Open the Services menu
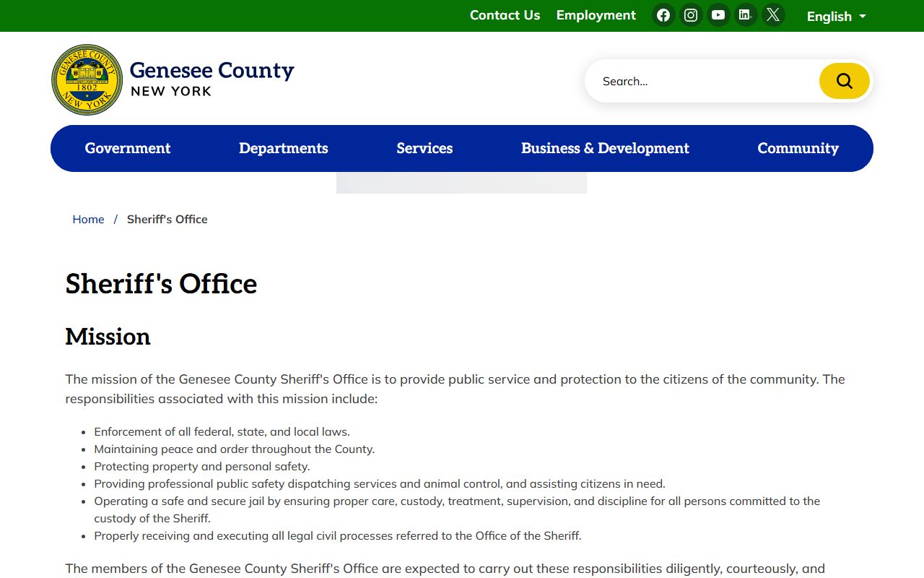924x578 pixels. tap(424, 148)
